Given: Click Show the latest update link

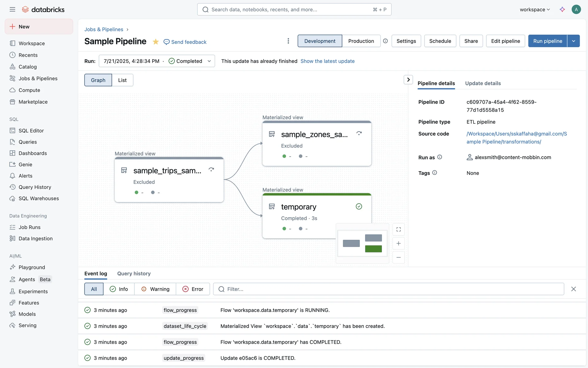Looking at the screenshot, I should (x=327, y=61).
